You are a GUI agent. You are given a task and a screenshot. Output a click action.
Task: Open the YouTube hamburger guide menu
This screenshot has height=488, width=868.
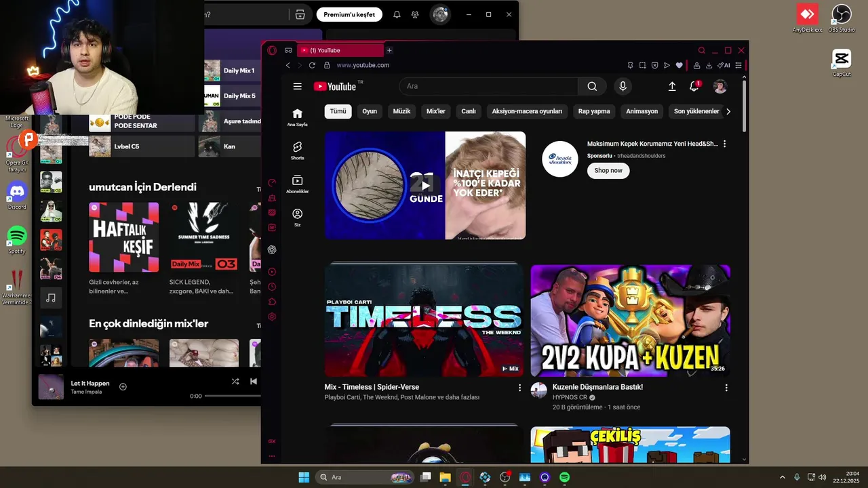[x=297, y=86]
